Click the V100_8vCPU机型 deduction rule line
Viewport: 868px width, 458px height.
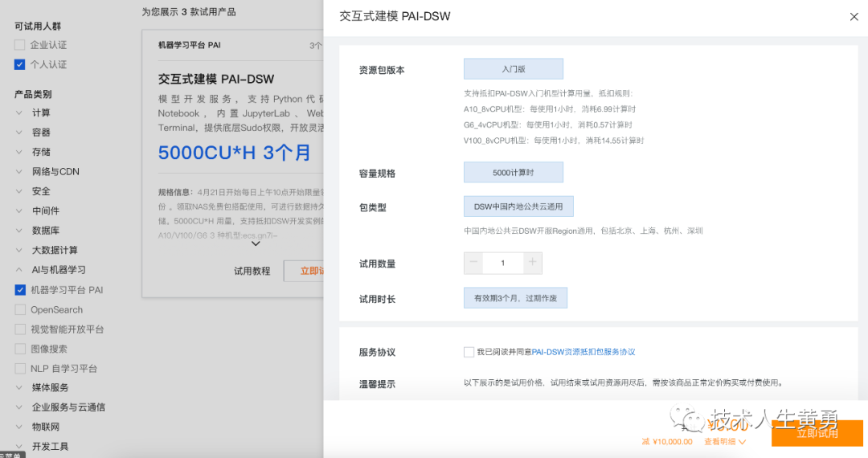[554, 141]
